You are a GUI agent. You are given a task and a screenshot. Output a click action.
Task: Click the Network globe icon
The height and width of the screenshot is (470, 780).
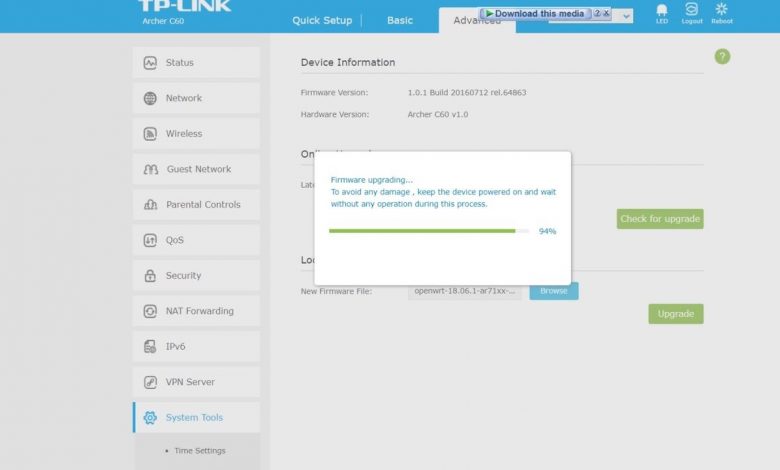[150, 98]
